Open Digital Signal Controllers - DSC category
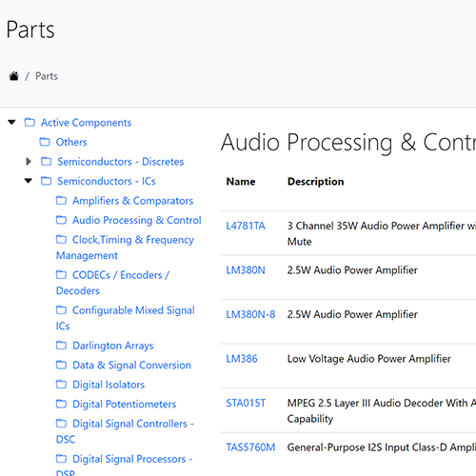The height and width of the screenshot is (476, 476). pos(125,431)
